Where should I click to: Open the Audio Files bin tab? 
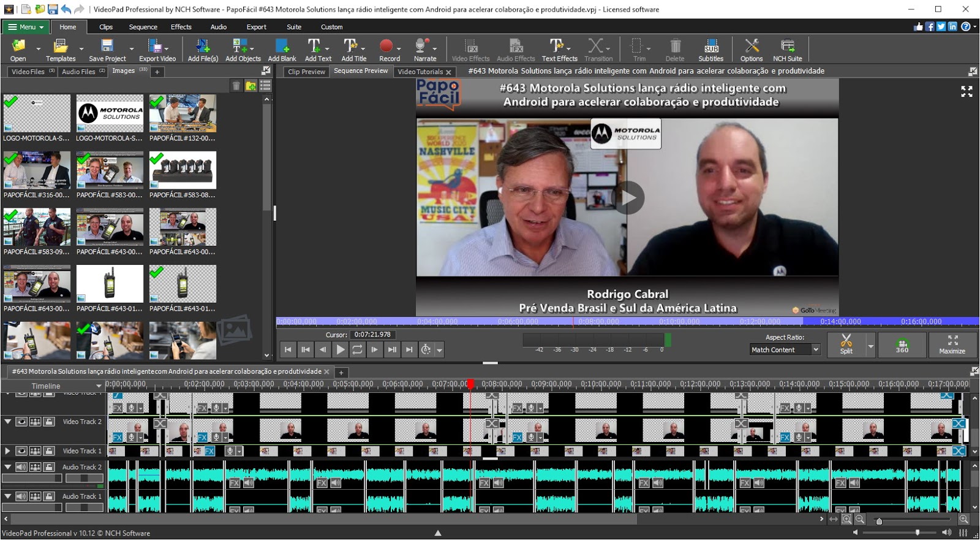83,72
